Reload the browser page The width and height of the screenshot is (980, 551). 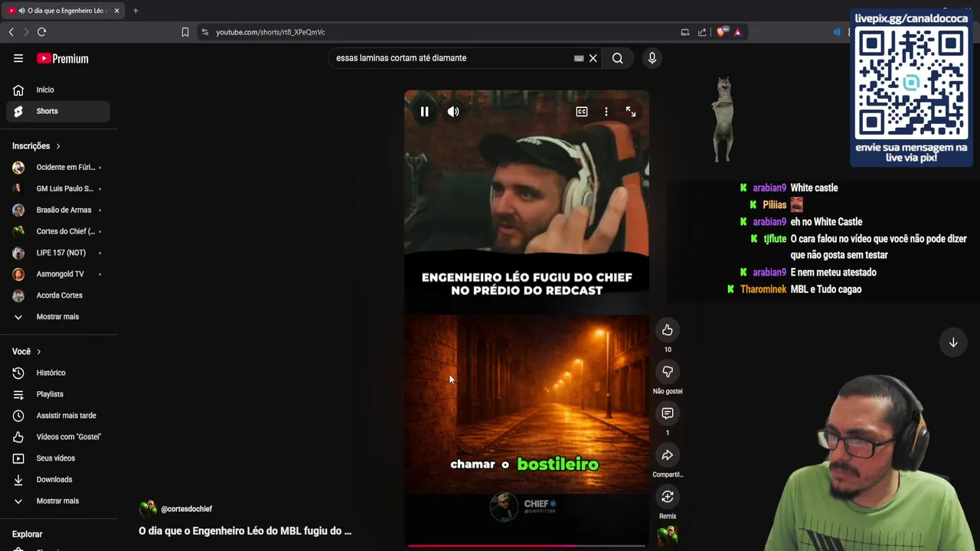click(42, 32)
